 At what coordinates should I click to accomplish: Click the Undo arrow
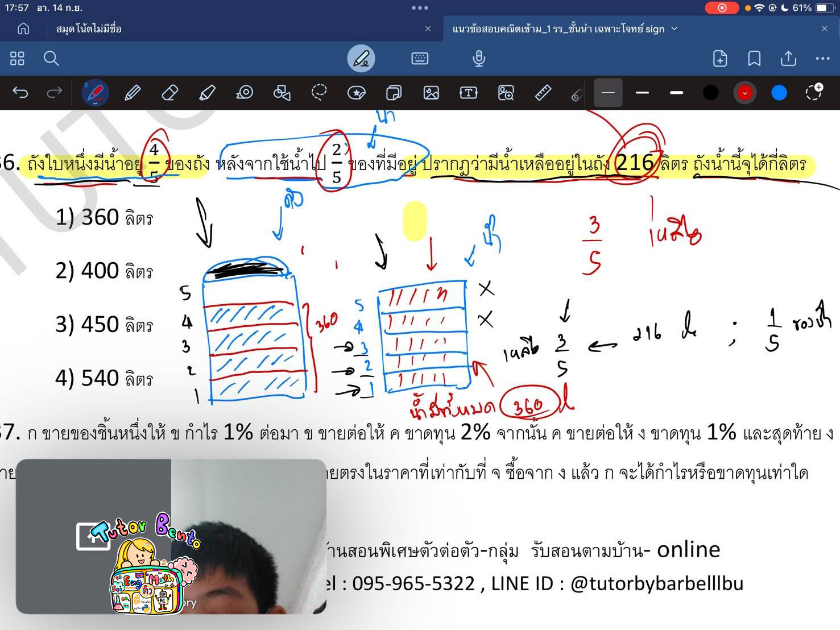tap(20, 93)
